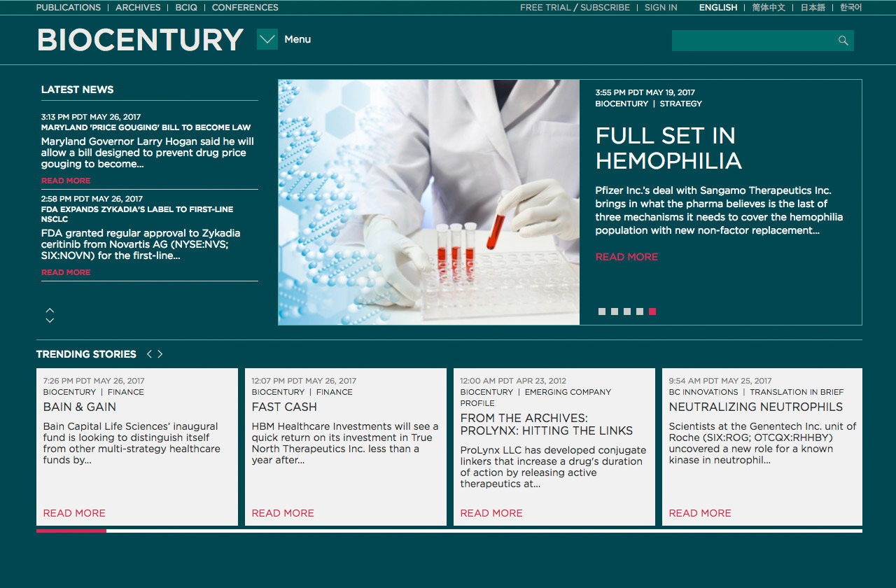This screenshot has width=896, height=588.
Task: Open Archives in top navigation
Action: (x=138, y=8)
